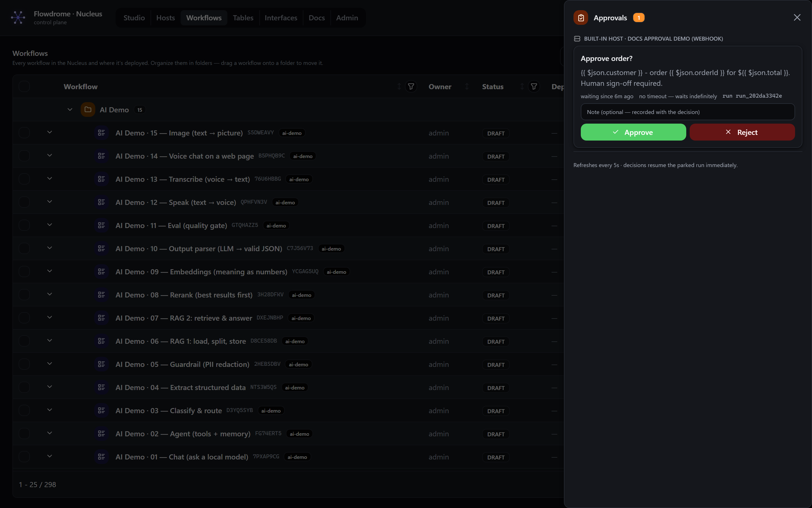Viewport: 812px width, 508px height.
Task: Select checkbox for AI Demo 13 Transcribe row
Action: click(x=24, y=179)
